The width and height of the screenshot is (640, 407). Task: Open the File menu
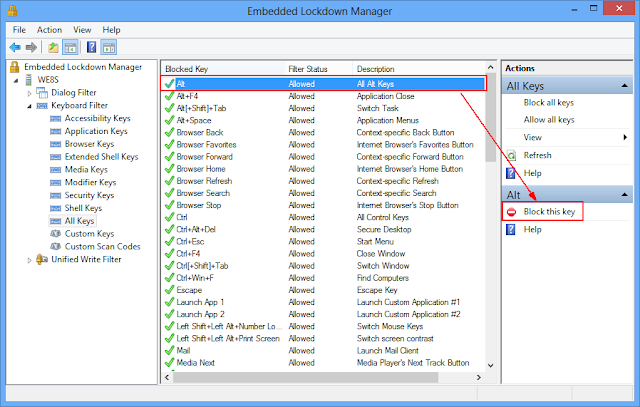pos(19,30)
